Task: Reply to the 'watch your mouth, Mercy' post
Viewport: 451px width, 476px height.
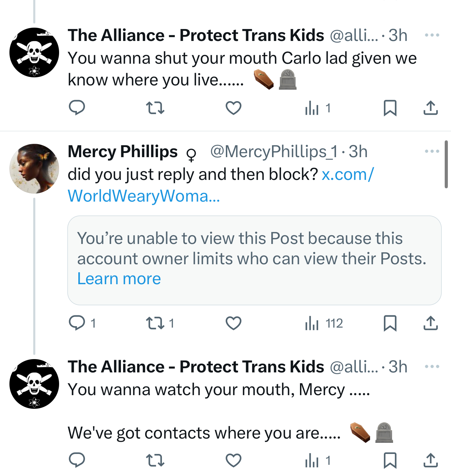Action: point(77,460)
